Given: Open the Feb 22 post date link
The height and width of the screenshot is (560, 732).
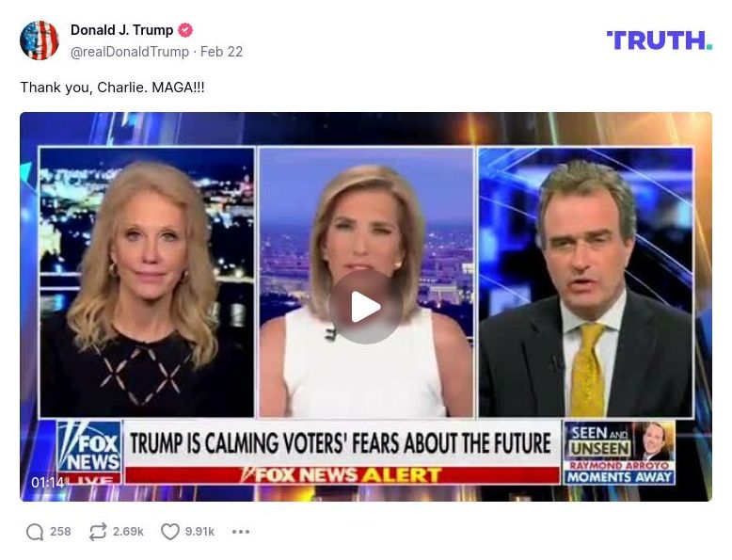Looking at the screenshot, I should tap(221, 52).
